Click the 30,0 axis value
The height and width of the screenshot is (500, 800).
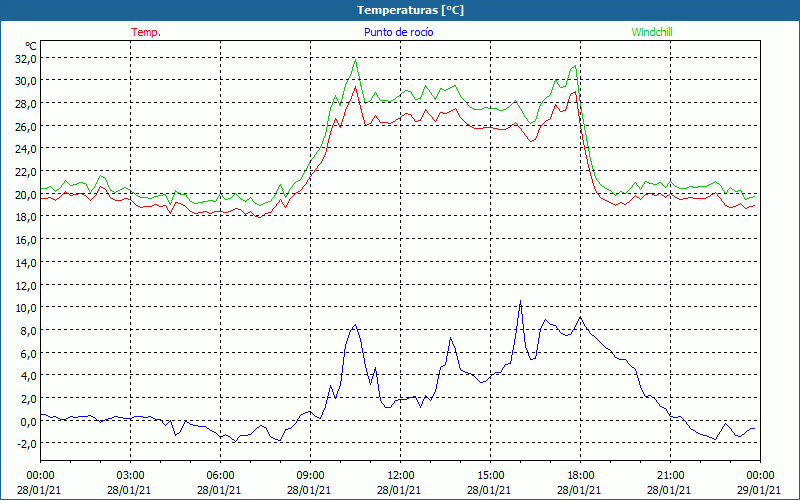(x=26, y=81)
